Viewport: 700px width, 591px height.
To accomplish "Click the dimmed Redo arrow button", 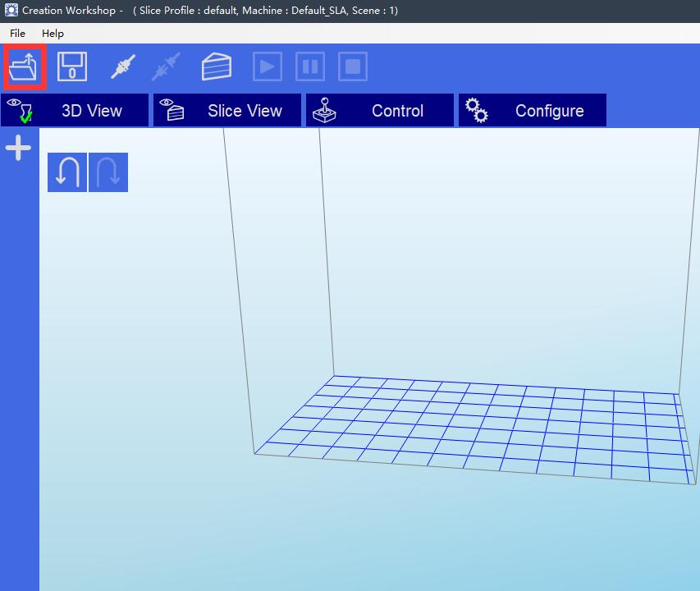I will 108,172.
